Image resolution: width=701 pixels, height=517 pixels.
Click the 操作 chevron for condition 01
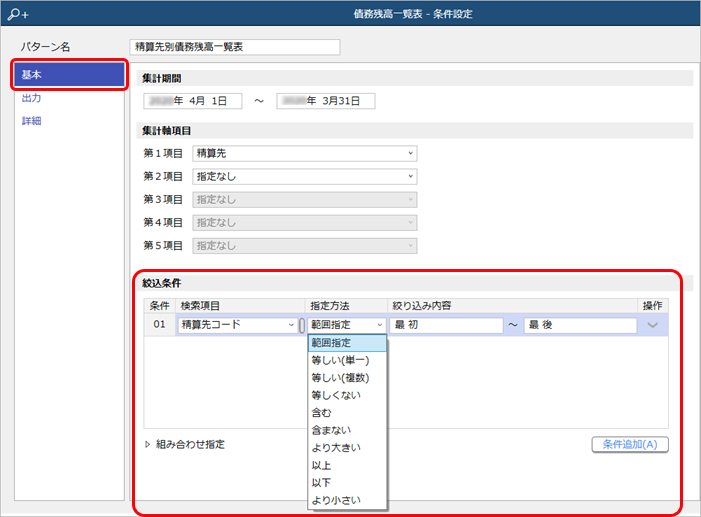coord(652,325)
